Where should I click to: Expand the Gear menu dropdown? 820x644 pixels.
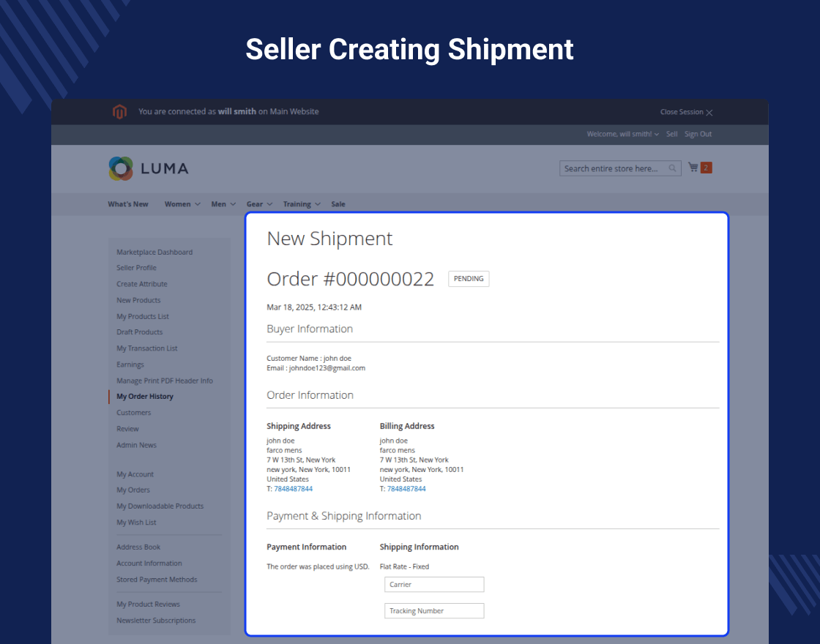pyautogui.click(x=259, y=204)
